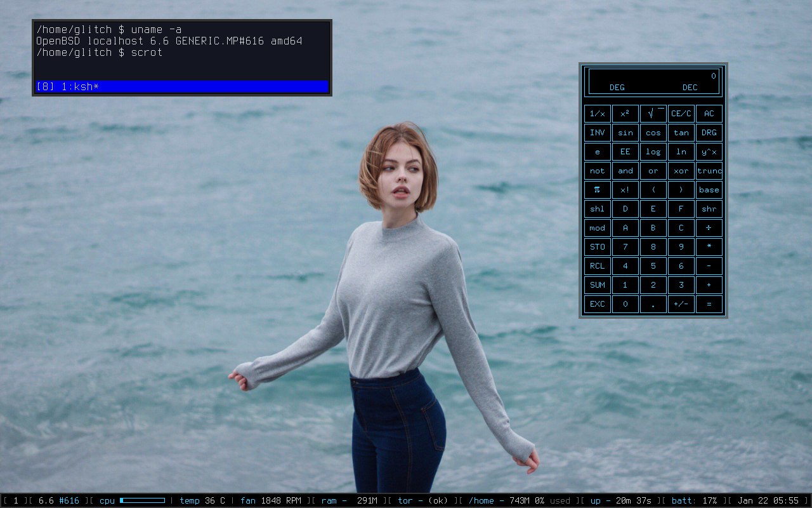The width and height of the screenshot is (812, 508).
Task: Click the digit 8 button
Action: 653,247
